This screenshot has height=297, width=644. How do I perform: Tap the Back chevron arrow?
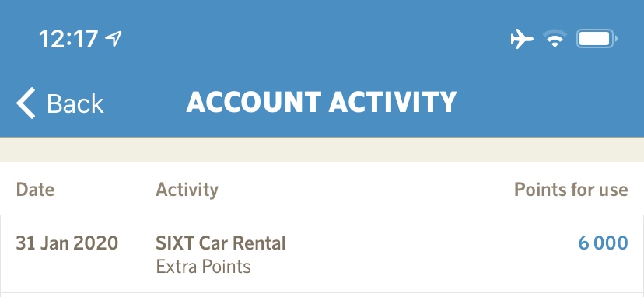click(x=26, y=103)
